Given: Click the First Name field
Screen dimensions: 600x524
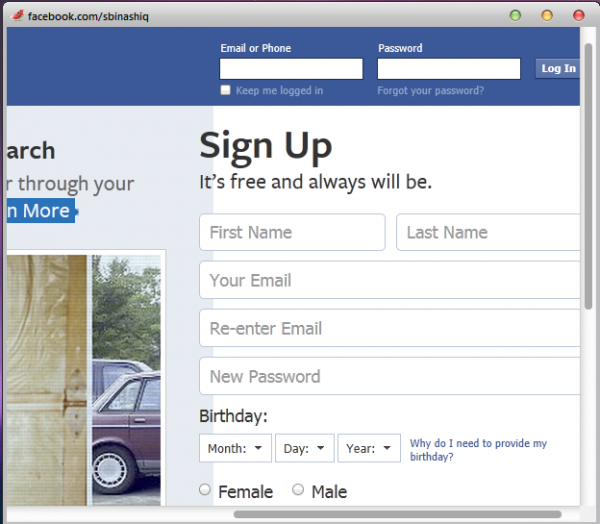Looking at the screenshot, I should (292, 232).
